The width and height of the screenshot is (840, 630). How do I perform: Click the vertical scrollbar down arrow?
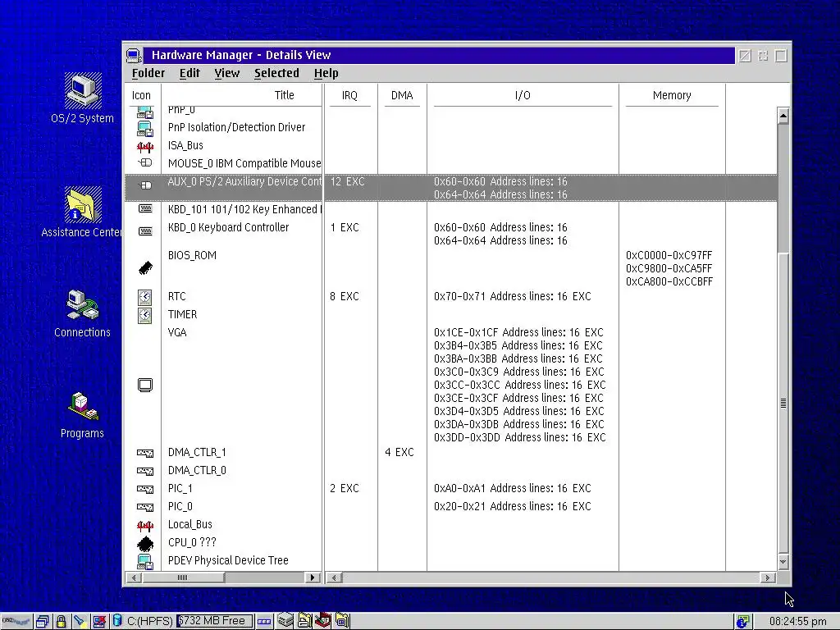[x=783, y=561]
